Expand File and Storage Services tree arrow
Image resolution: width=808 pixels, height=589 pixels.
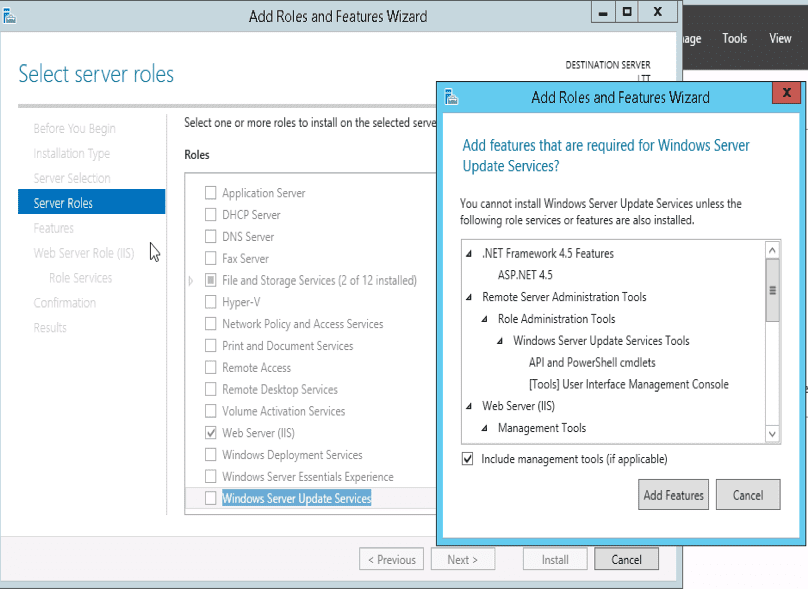pyautogui.click(x=191, y=281)
